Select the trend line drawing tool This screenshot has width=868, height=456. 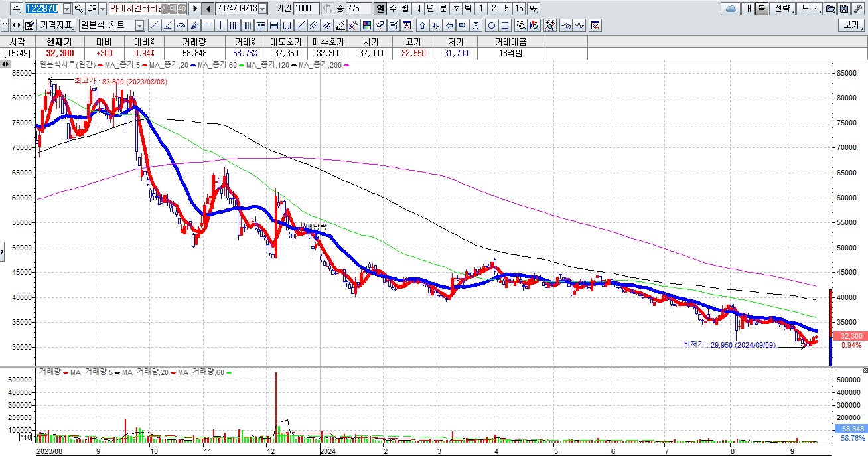155,25
